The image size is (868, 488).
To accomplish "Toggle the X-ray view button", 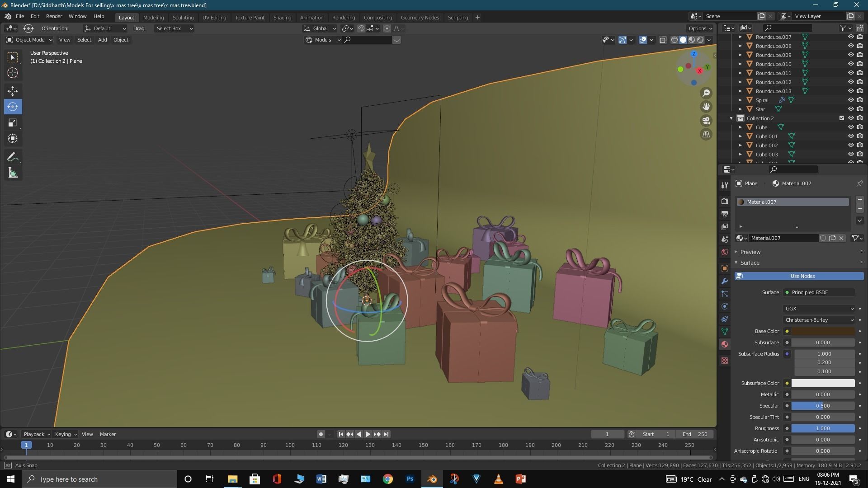I will (663, 40).
